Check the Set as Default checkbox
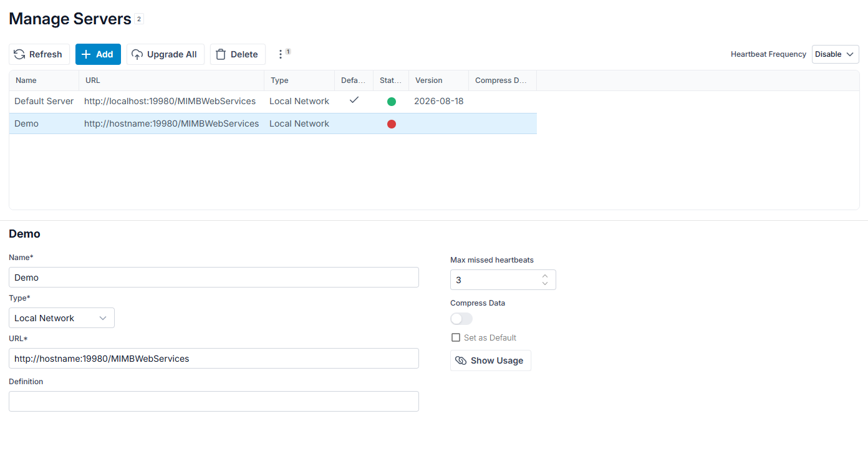The height and width of the screenshot is (469, 868). [456, 337]
